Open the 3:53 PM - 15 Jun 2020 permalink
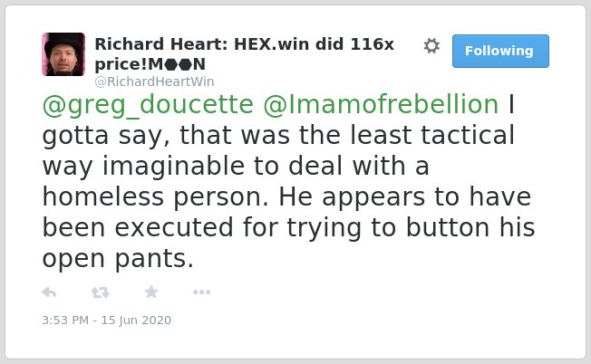 click(x=107, y=321)
